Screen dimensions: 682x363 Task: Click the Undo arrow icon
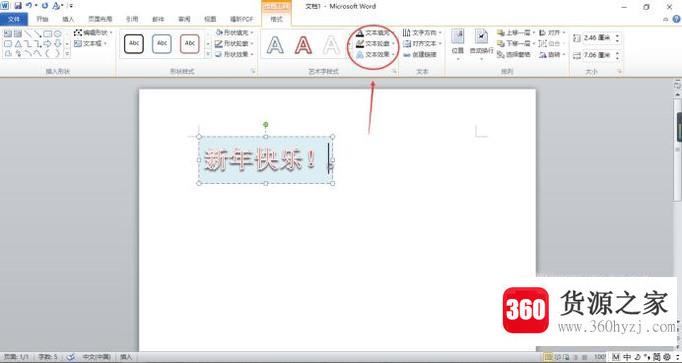[x=29, y=6]
